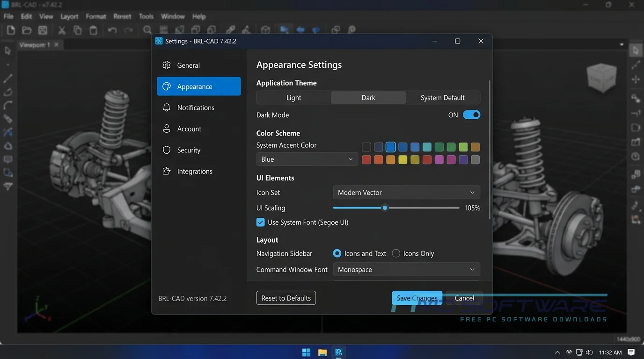
Task: Close the Viewport 1 tab
Action: 57,45
